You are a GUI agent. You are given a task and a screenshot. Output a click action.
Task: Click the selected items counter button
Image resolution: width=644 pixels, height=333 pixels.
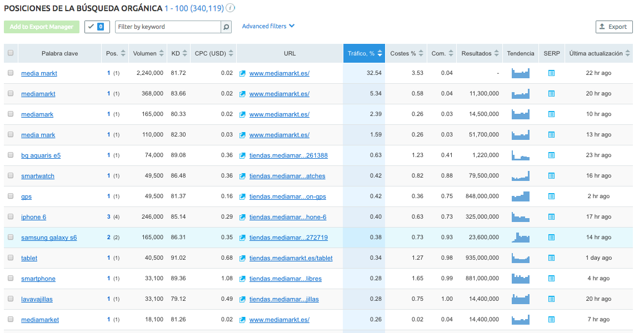tap(97, 27)
